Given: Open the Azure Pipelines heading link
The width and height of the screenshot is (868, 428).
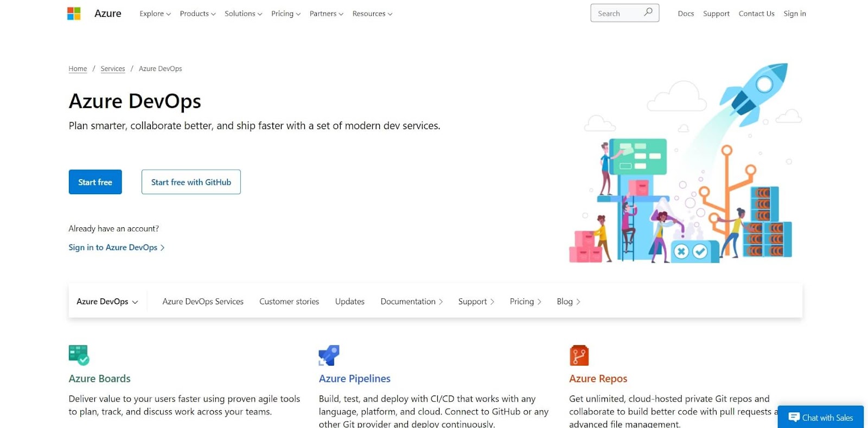Looking at the screenshot, I should click(355, 379).
